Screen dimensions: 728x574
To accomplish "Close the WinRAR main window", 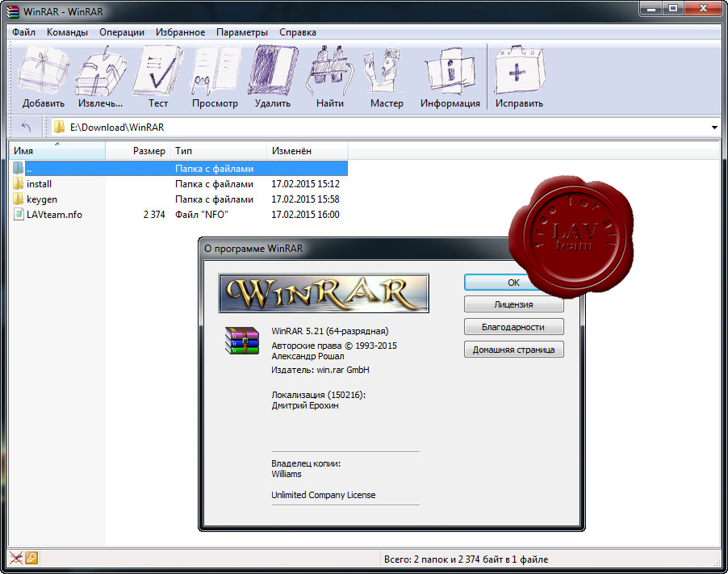I will [703, 8].
